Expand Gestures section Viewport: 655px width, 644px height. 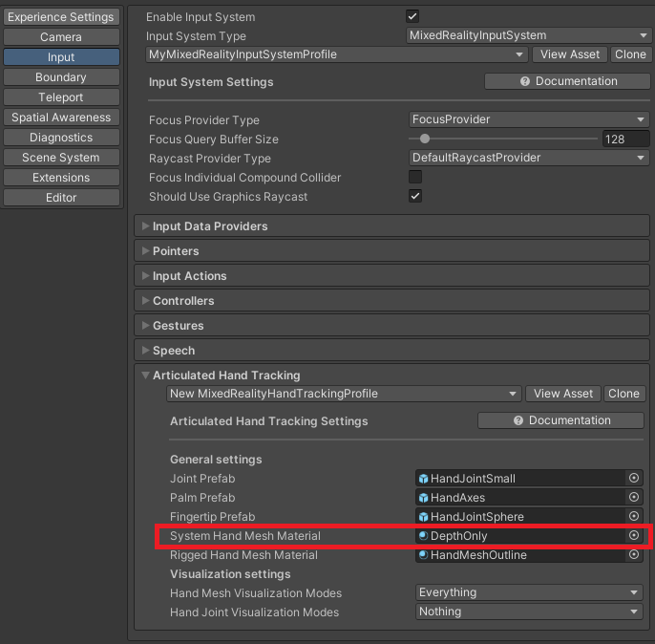pos(391,326)
